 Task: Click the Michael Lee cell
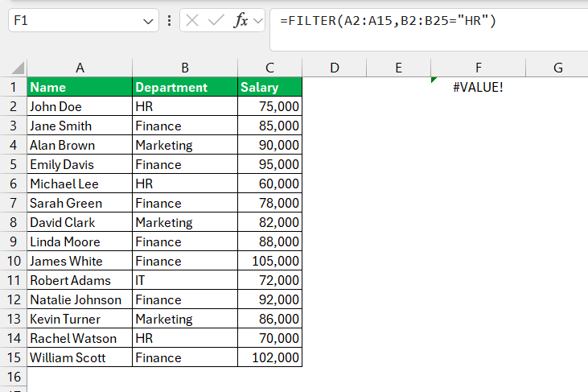tap(80, 184)
